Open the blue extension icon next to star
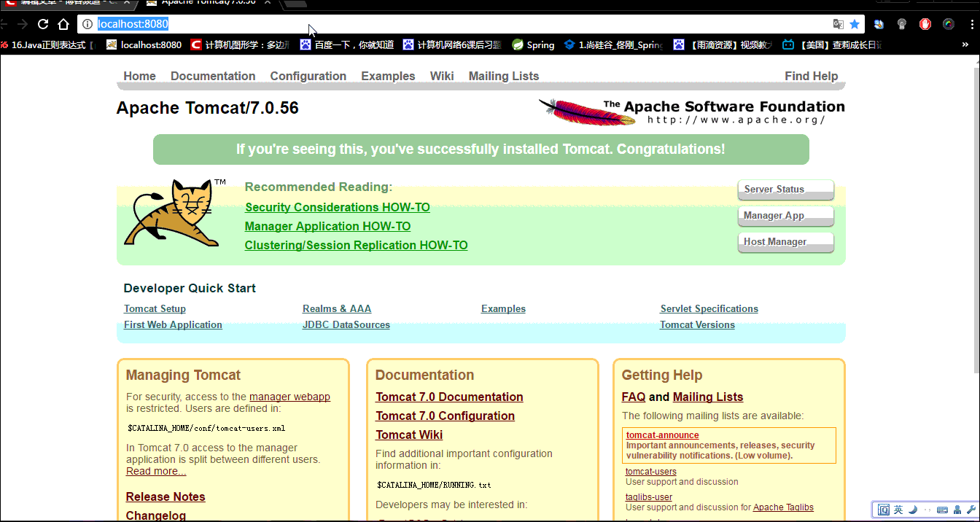980x522 pixels. [879, 24]
